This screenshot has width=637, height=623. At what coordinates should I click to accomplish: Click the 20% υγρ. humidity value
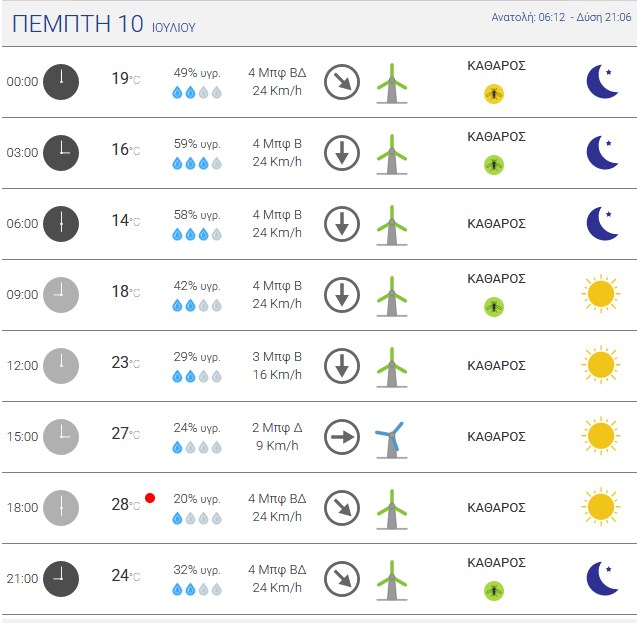[197, 499]
